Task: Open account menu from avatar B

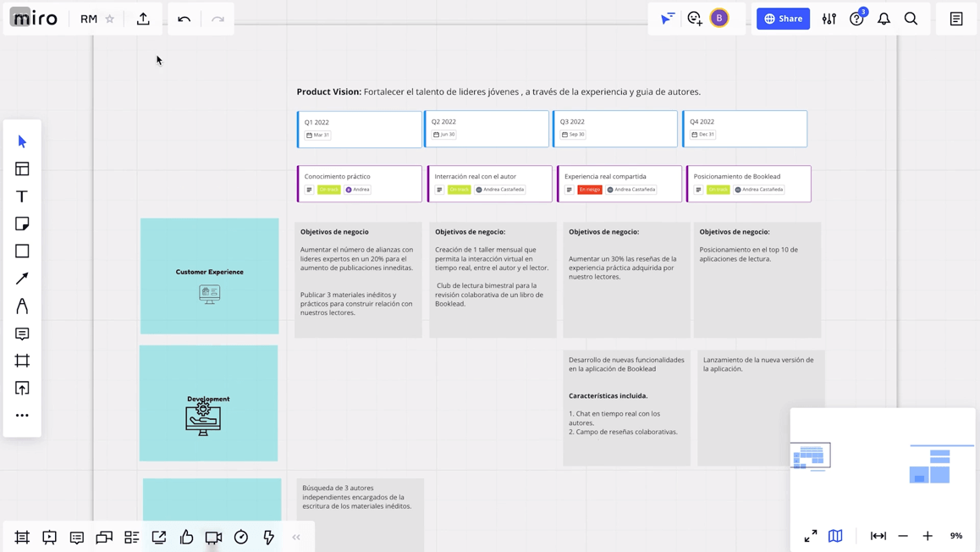Action: [x=719, y=18]
